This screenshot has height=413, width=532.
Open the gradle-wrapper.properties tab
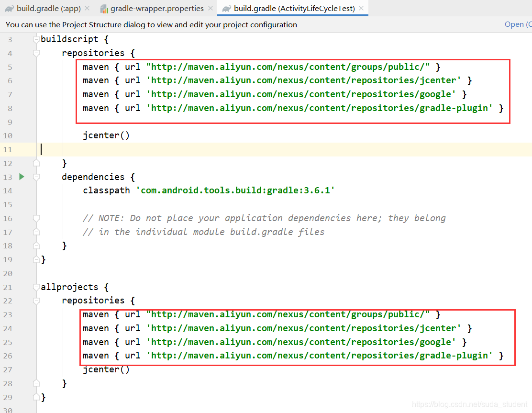pyautogui.click(x=157, y=8)
